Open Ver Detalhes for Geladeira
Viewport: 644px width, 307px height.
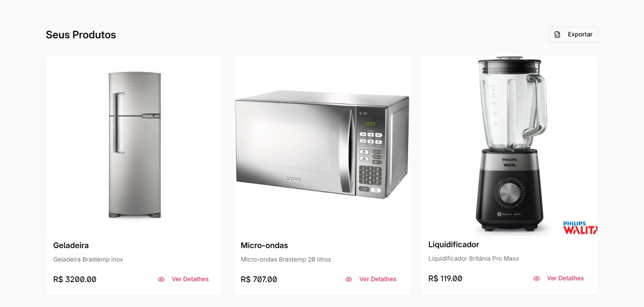point(190,279)
